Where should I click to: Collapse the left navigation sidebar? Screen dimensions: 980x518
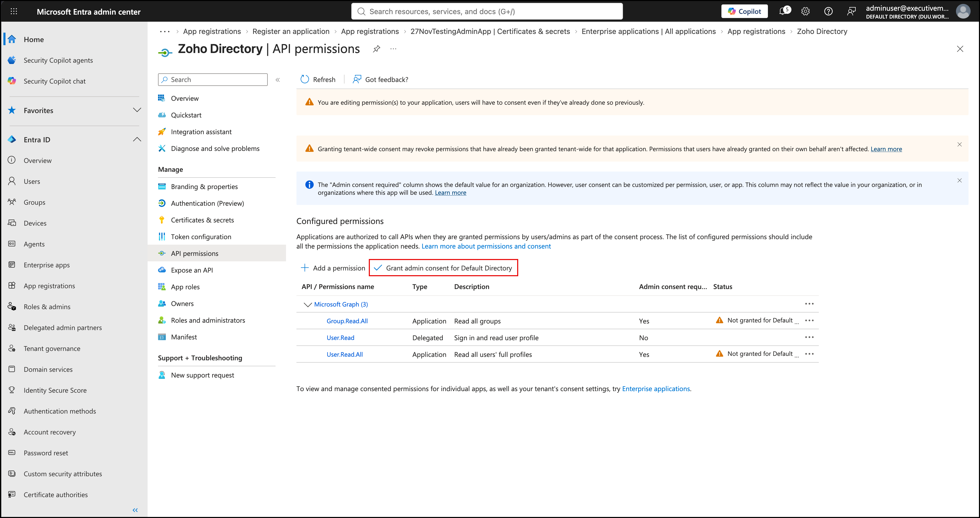(x=135, y=510)
